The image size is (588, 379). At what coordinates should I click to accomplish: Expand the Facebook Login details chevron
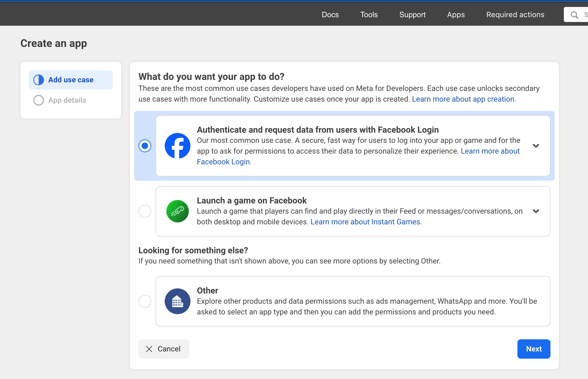[x=536, y=146]
